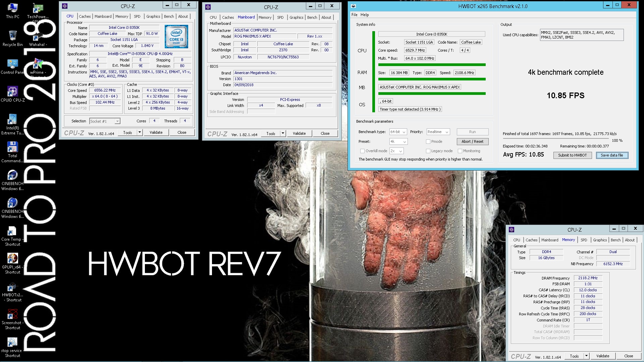This screenshot has width=644, height=362.
Task: Switch to Caches tab in first CPU-Z
Action: tap(85, 16)
